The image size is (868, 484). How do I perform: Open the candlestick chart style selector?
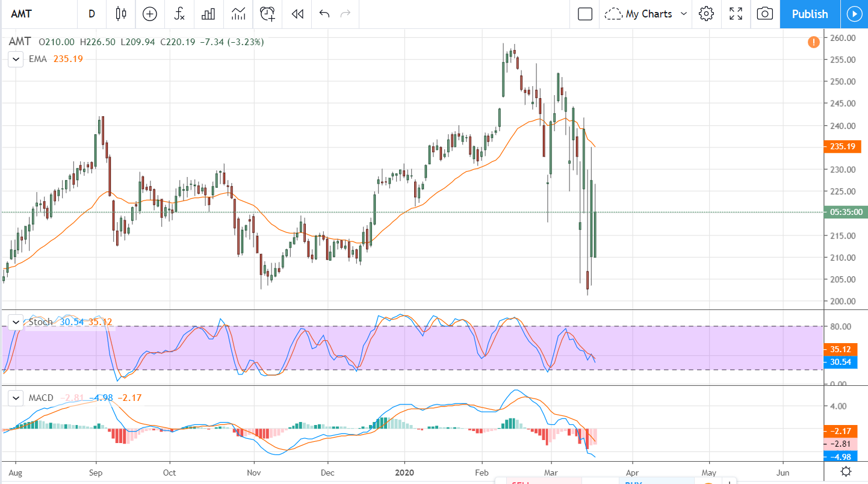(121, 14)
